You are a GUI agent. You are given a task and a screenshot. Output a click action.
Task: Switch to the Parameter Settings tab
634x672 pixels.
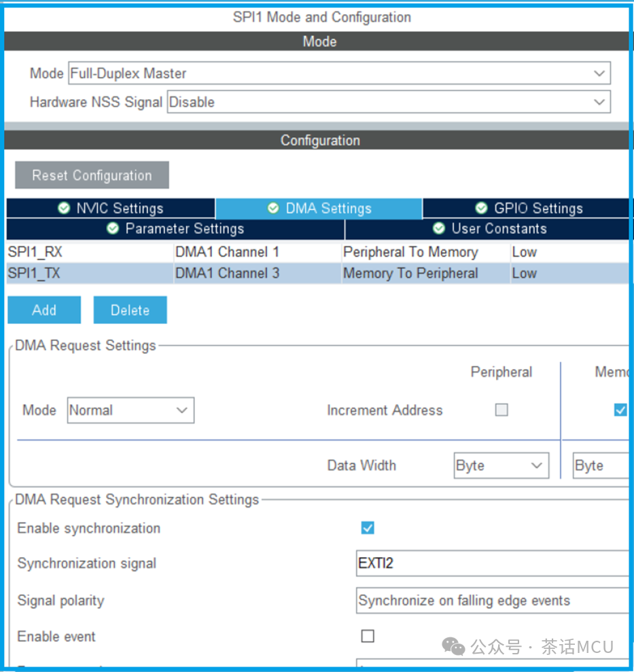[175, 229]
